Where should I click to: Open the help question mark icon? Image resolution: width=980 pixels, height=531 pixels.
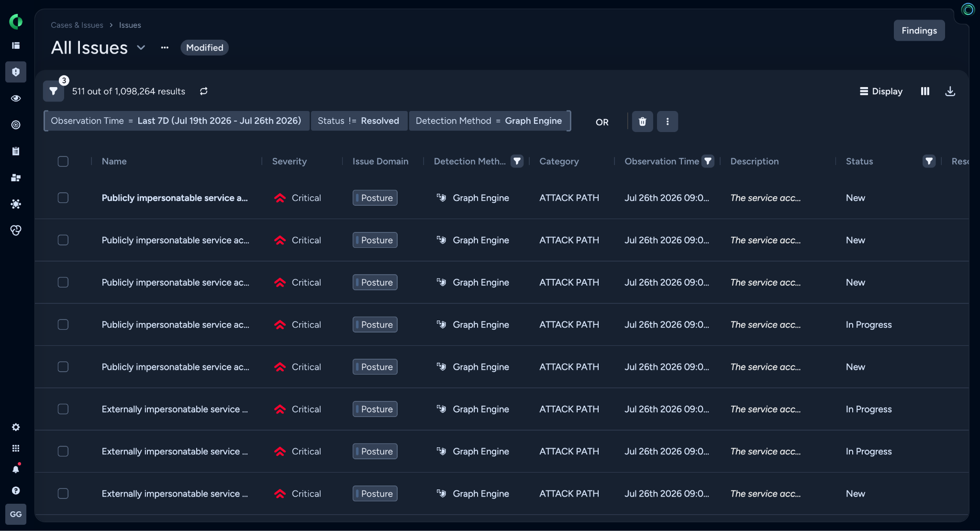[16, 490]
